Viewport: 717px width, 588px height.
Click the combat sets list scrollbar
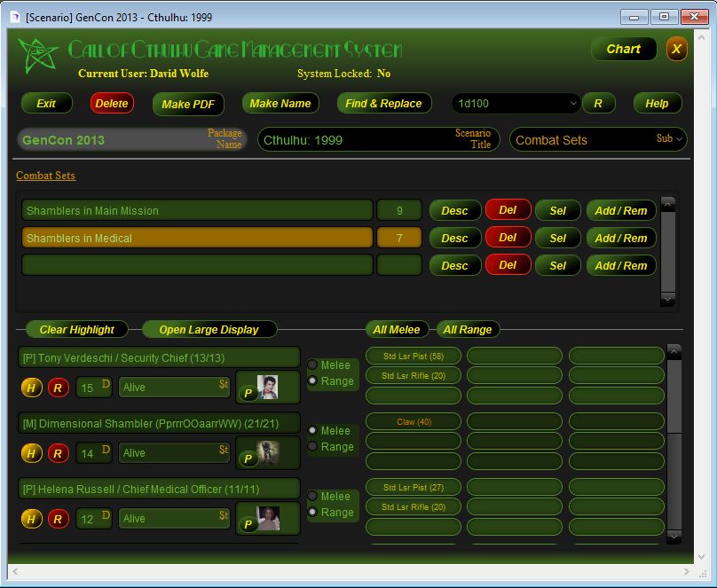[667, 252]
